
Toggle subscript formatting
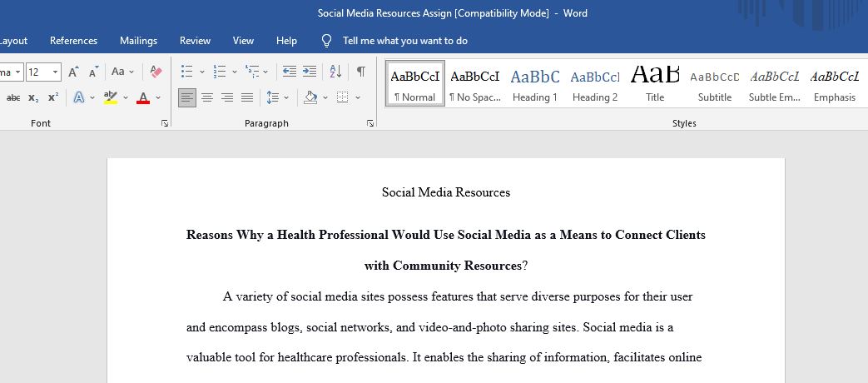tap(34, 98)
